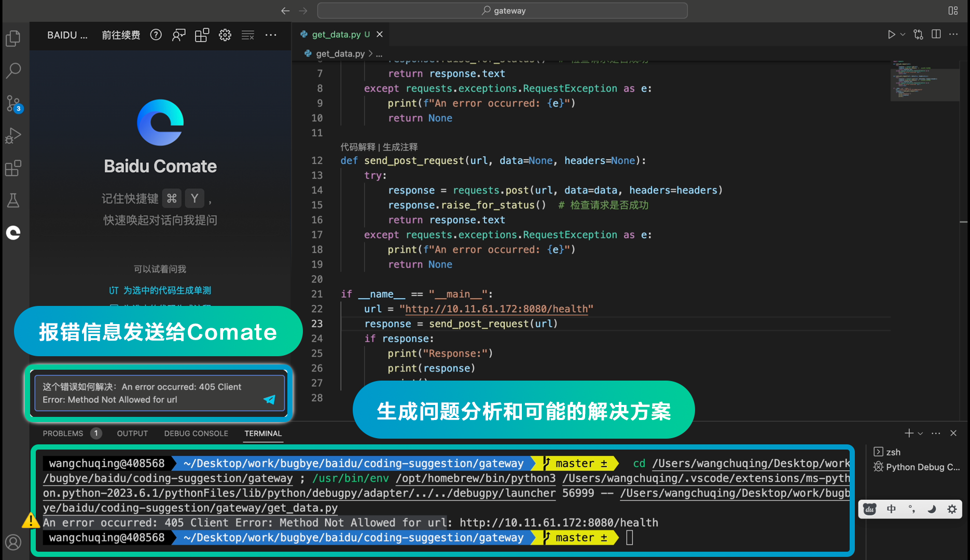This screenshot has width=970, height=560.
Task: Open the Run Python file dropdown arrow
Action: pos(902,34)
